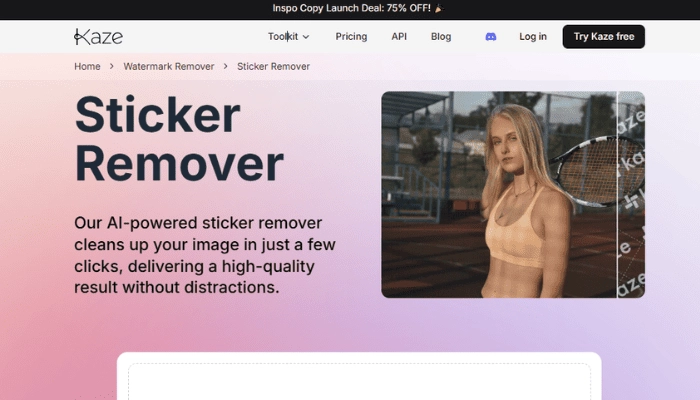Click the party popper emoji in the banner

438,8
